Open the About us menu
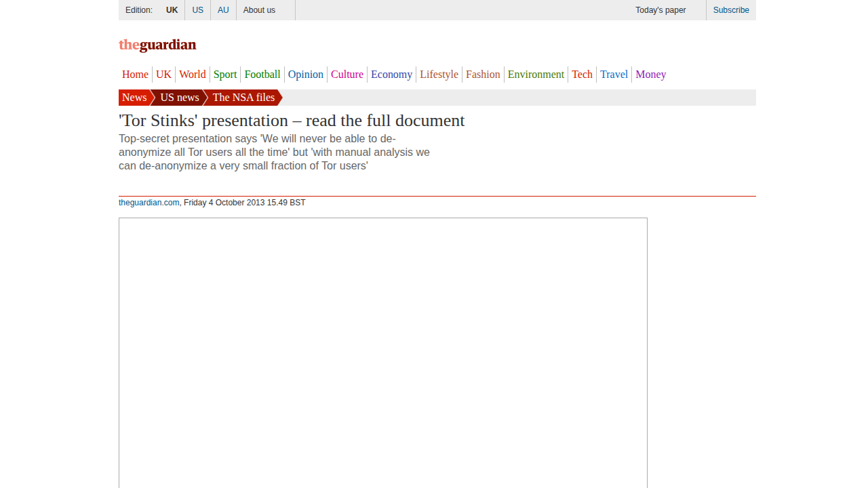The width and height of the screenshot is (868, 488). [x=259, y=10]
